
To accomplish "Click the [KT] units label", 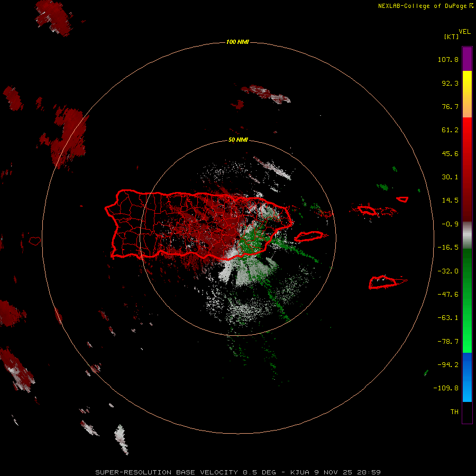I will pos(451,36).
